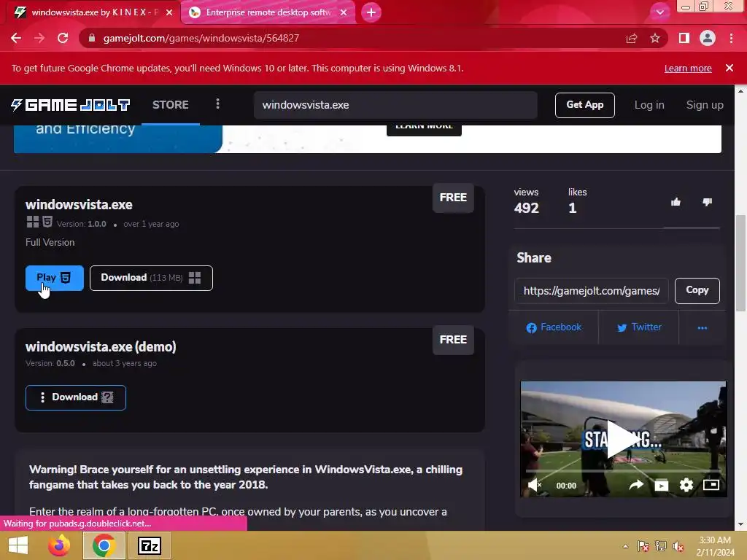The height and width of the screenshot is (560, 747).
Task: Click the lock icon in address bar
Action: pos(91,38)
